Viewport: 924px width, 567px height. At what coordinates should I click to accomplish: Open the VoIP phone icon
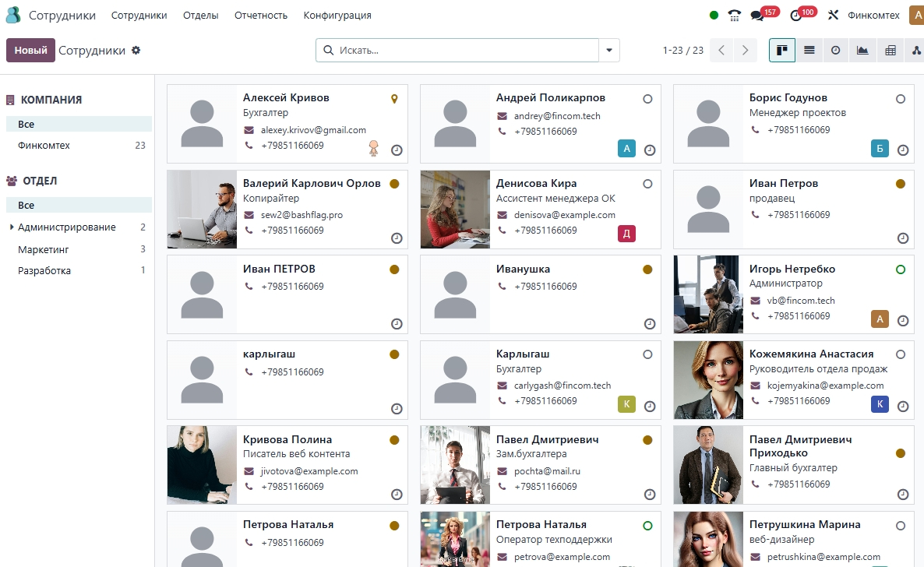(x=734, y=16)
